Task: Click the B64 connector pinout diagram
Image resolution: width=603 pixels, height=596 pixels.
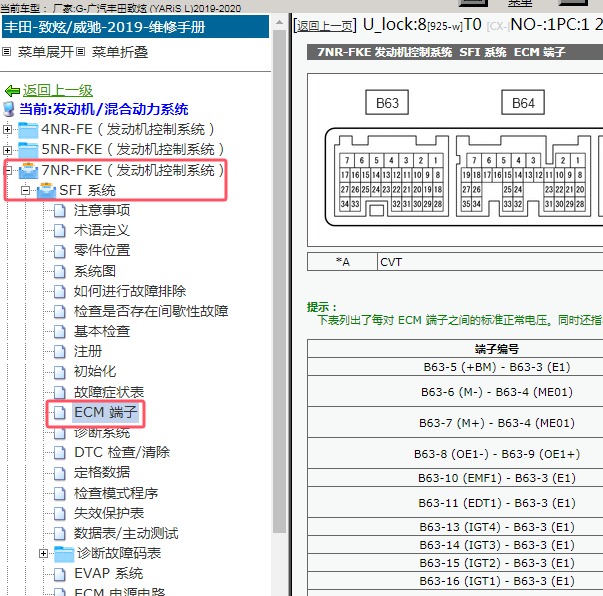Action: point(523,176)
